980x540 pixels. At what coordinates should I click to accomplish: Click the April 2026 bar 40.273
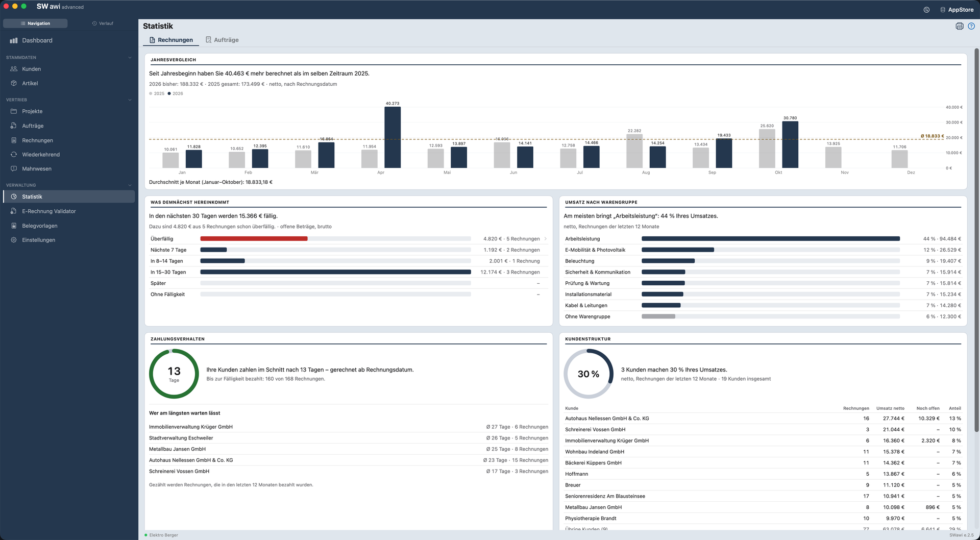(393, 137)
